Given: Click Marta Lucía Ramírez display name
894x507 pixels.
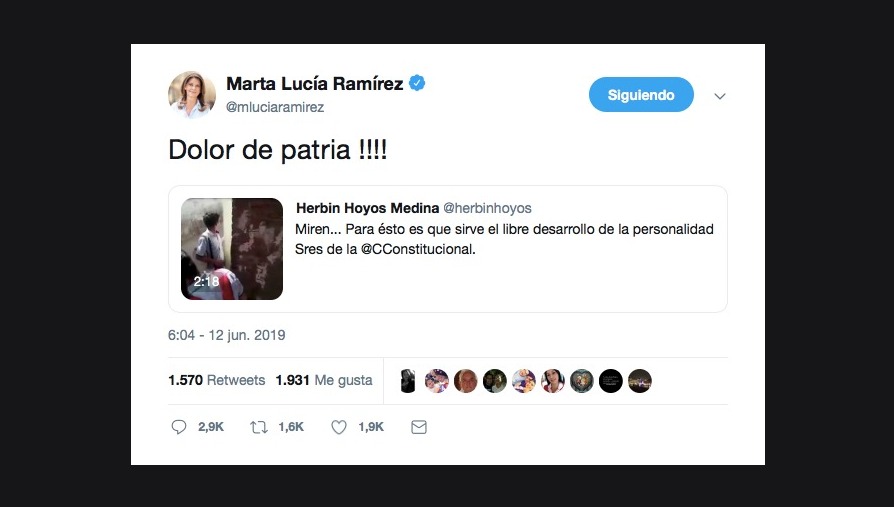Looking at the screenshot, I should [x=315, y=83].
